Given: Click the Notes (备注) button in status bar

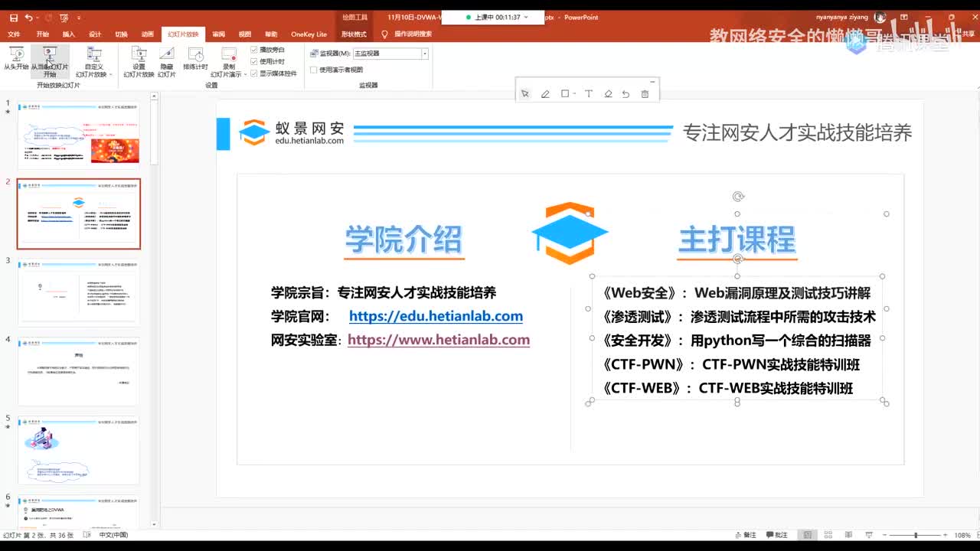Looking at the screenshot, I should tap(745, 535).
